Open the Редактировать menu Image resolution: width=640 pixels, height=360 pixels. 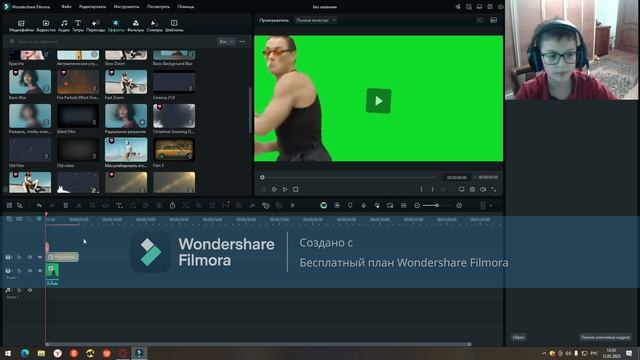coord(93,7)
